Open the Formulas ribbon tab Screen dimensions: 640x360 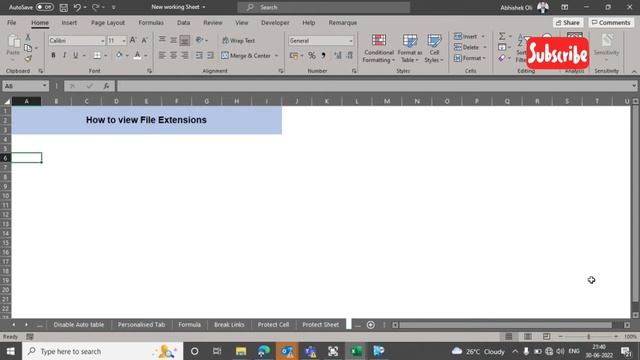[151, 22]
